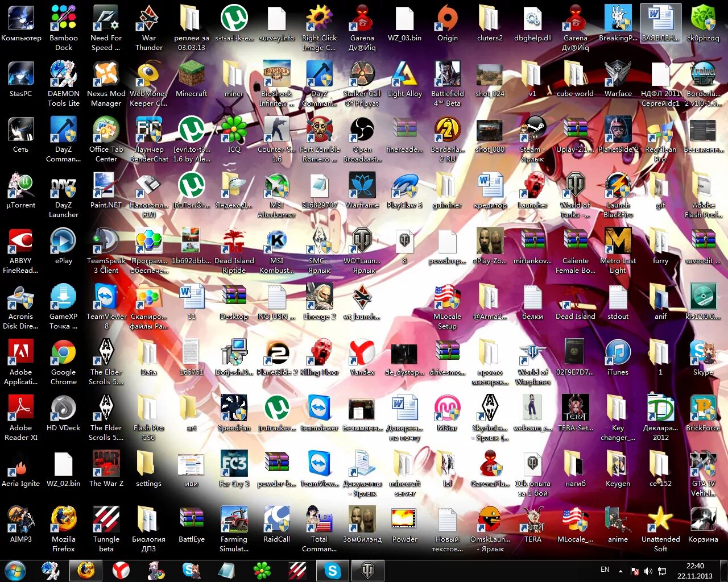Viewport: 728px width, 582px height.
Task: Open the PlanetSide 2 icon near Uplay
Action: [x=618, y=135]
